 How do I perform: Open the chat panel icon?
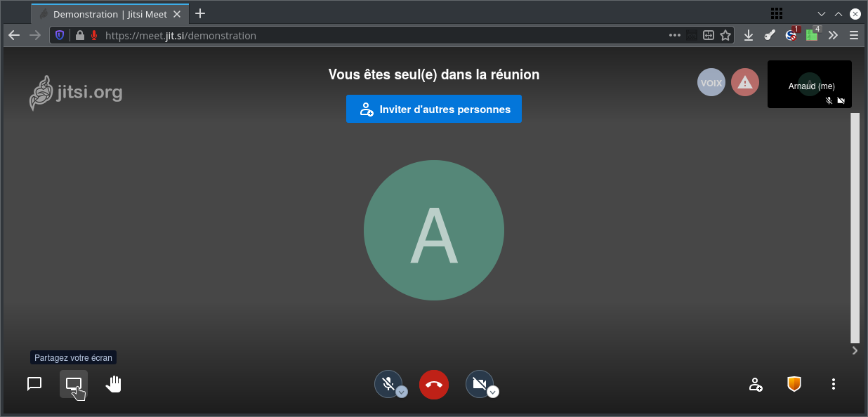(34, 384)
